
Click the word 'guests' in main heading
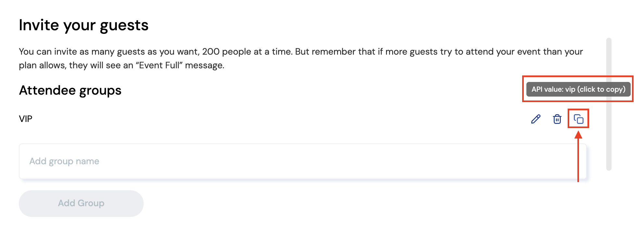coord(124,25)
